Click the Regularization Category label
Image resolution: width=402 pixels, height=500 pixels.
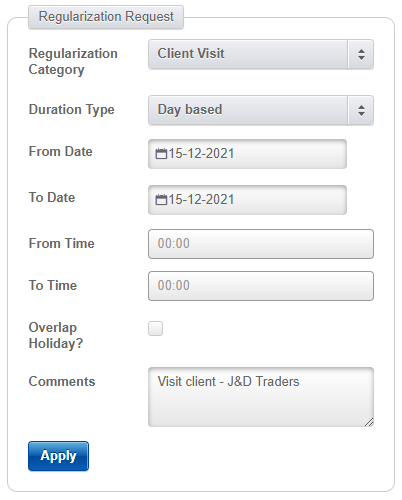73,62
